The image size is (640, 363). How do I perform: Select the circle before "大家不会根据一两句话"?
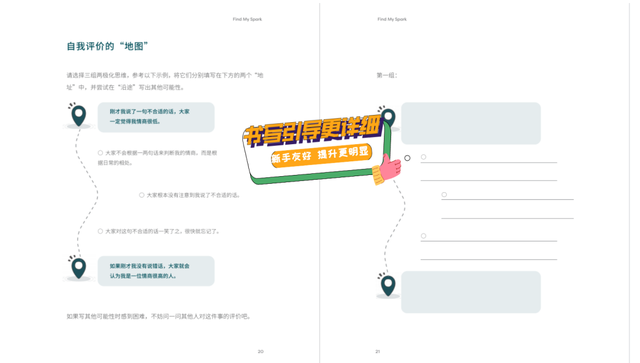[100, 153]
